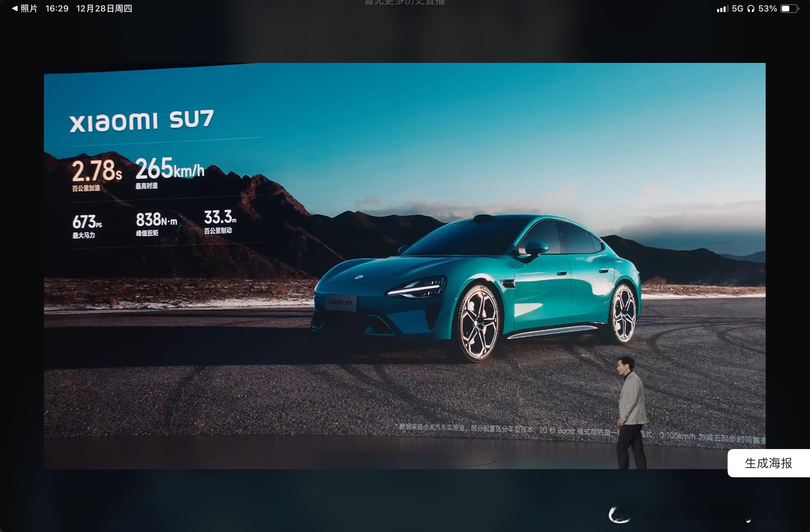Tap the 5G network indicator
This screenshot has height=532, width=810.
pyautogui.click(x=737, y=9)
